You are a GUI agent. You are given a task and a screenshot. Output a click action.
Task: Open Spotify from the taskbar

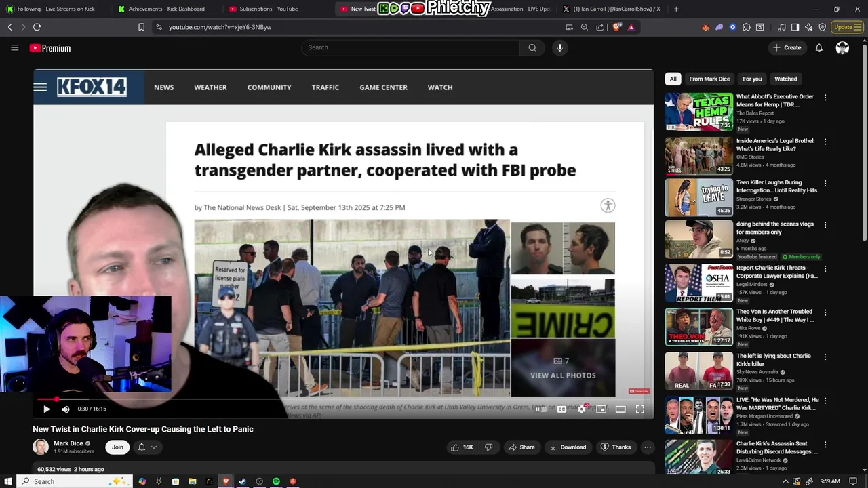point(276,481)
